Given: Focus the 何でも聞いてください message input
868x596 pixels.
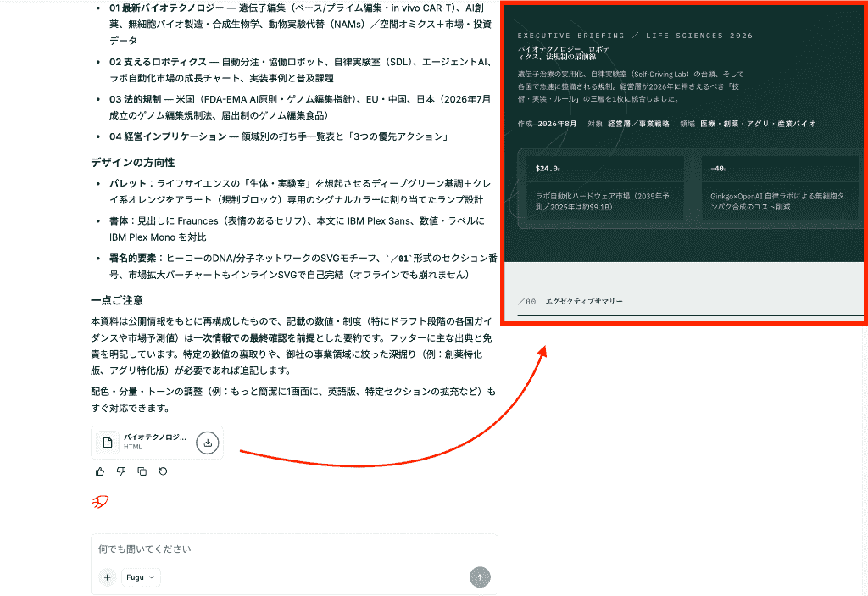Looking at the screenshot, I should [294, 549].
